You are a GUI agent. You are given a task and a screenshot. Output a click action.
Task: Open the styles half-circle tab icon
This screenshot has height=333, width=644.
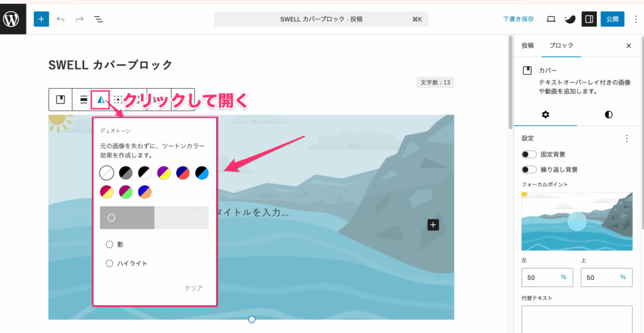(x=608, y=115)
